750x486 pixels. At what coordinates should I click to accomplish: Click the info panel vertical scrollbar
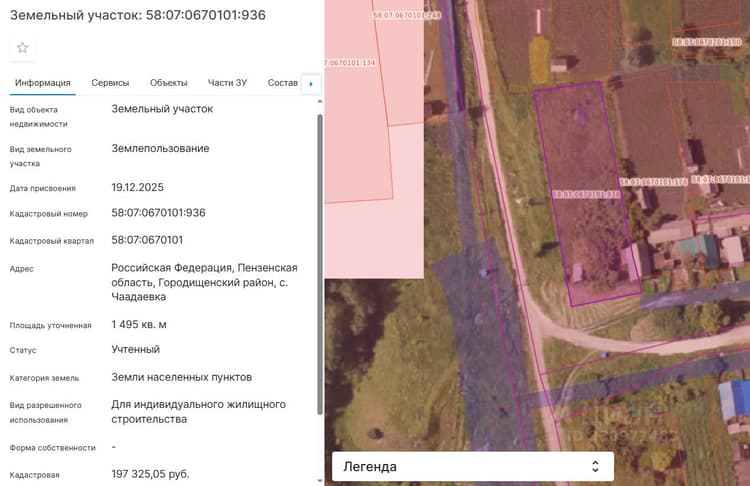click(x=320, y=264)
